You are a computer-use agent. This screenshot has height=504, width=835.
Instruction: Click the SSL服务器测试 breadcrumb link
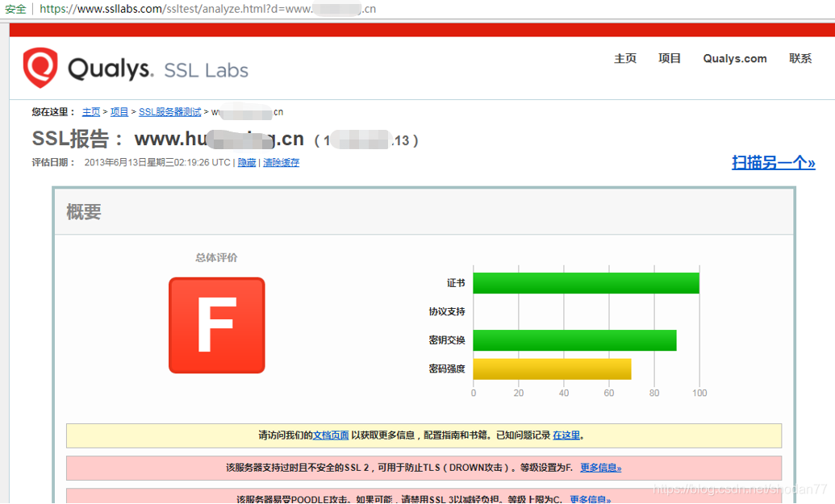[x=170, y=112]
